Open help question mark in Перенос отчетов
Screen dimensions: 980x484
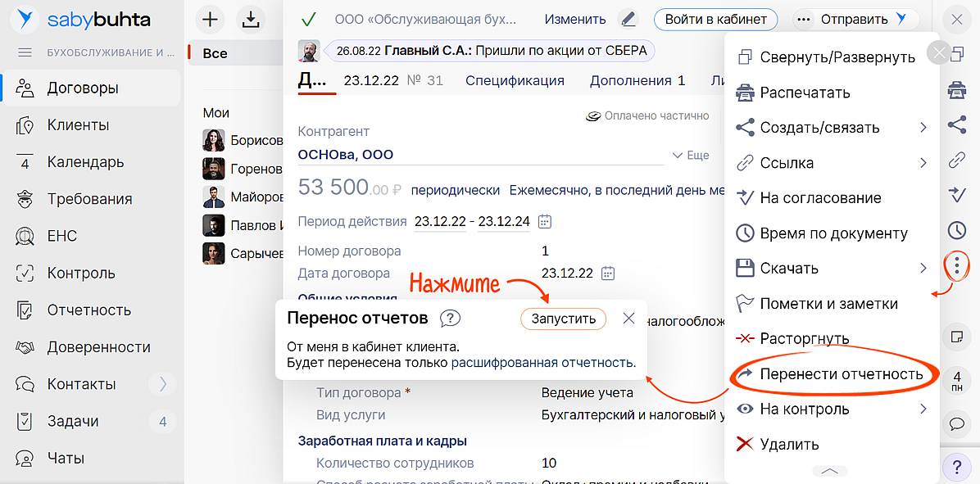(450, 319)
